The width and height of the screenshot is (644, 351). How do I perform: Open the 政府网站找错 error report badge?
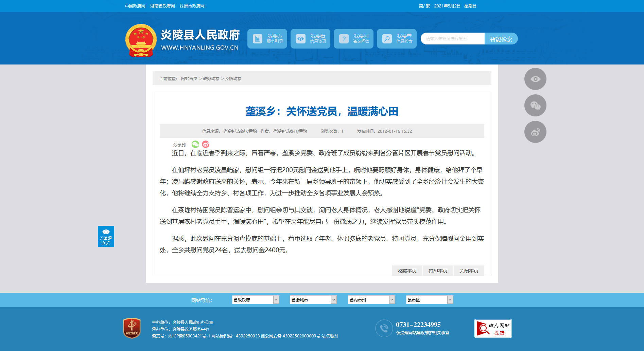coord(493,328)
